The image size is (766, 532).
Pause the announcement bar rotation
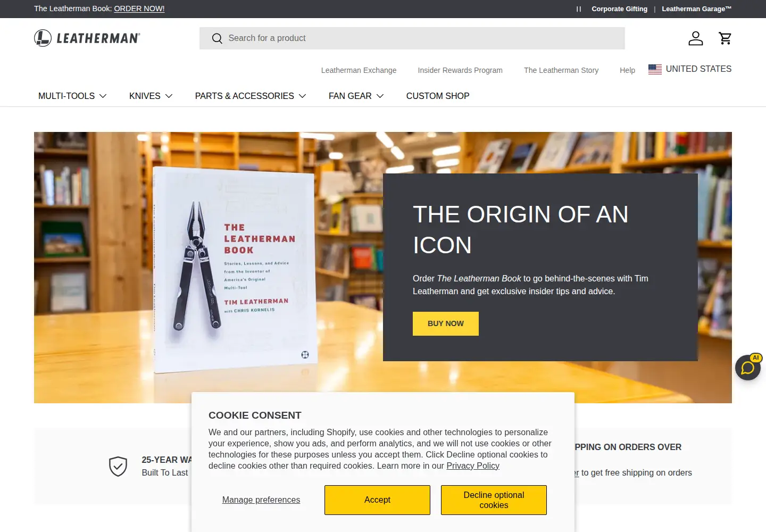(579, 9)
